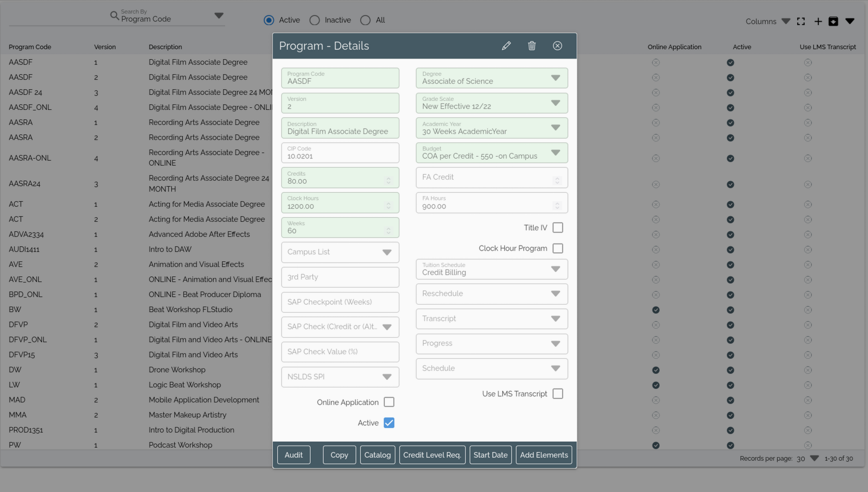Open the Degree dropdown

coord(555,78)
